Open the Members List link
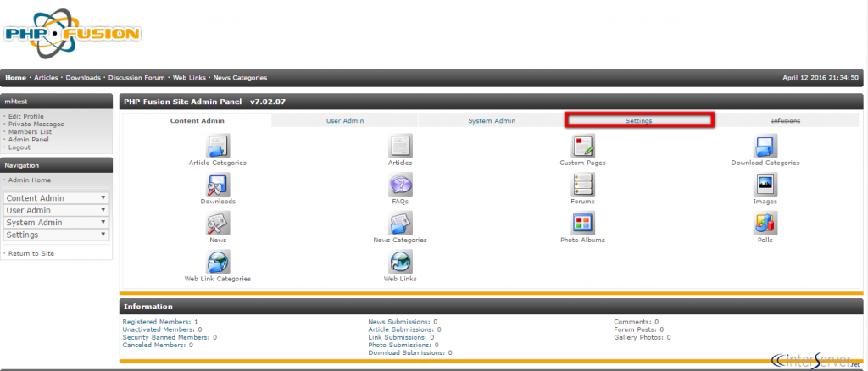 coord(30,131)
